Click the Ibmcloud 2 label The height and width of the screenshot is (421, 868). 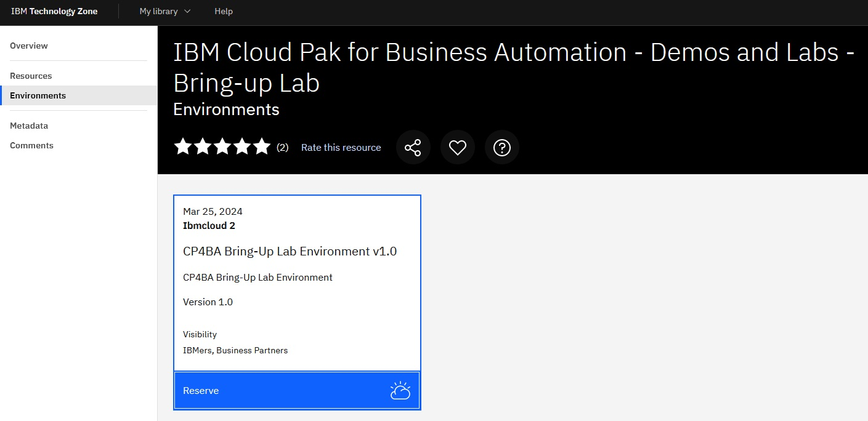(209, 225)
